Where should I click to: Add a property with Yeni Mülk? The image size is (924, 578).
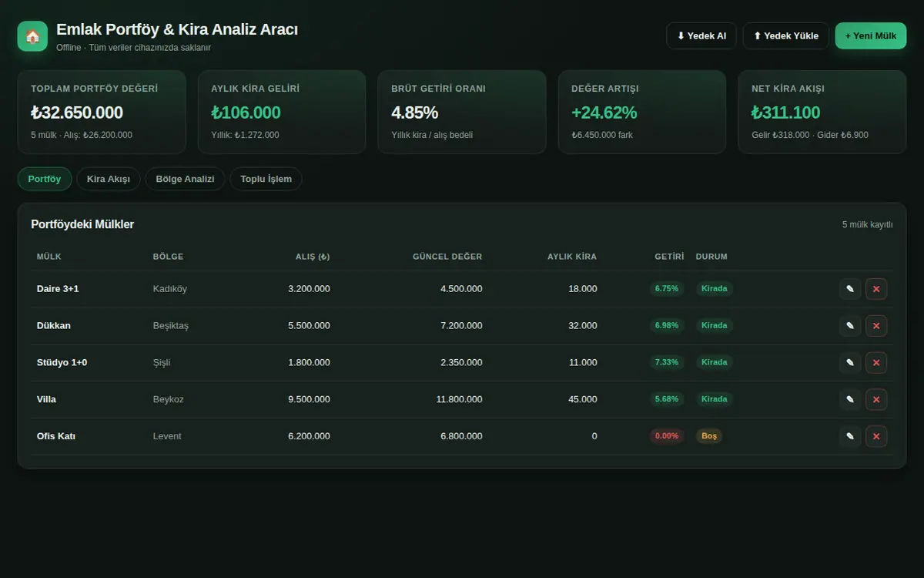(871, 36)
